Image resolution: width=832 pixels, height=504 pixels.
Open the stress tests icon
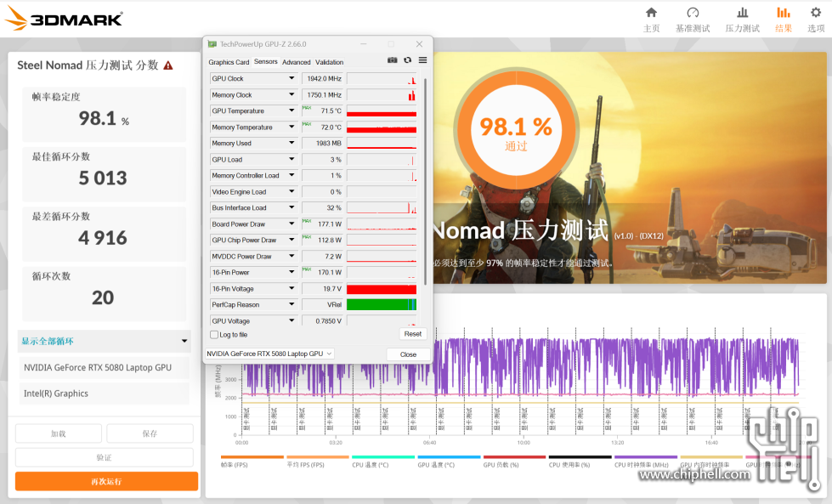point(742,13)
